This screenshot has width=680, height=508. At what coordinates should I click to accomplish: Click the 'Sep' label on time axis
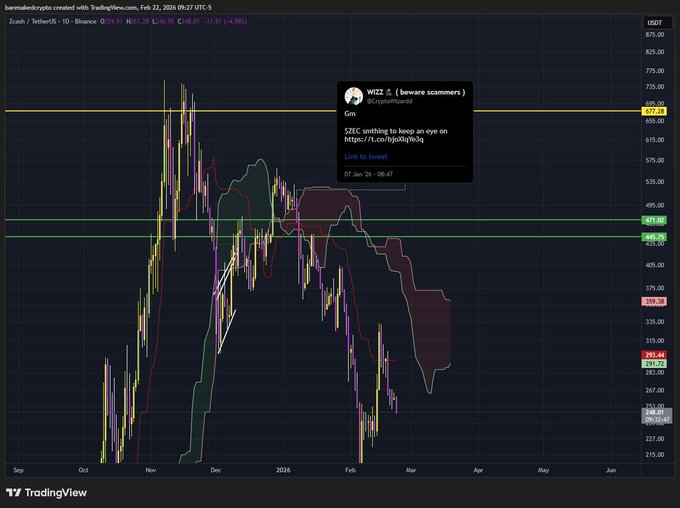tap(18, 470)
